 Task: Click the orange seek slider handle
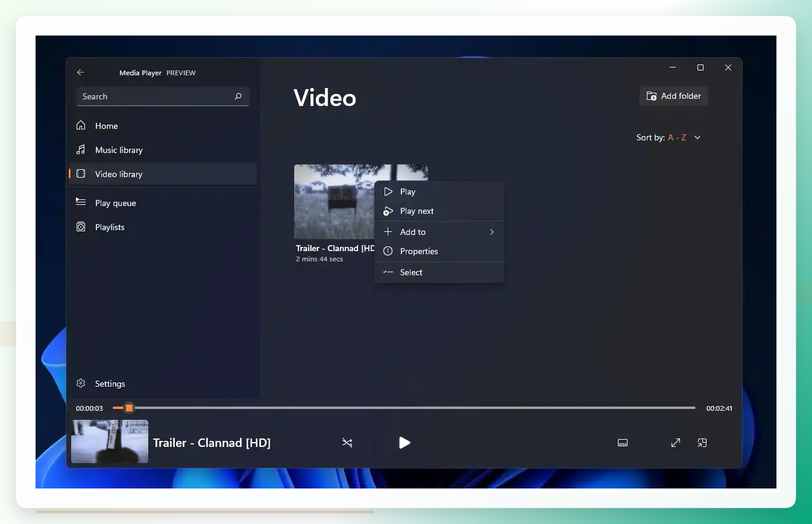[129, 408]
